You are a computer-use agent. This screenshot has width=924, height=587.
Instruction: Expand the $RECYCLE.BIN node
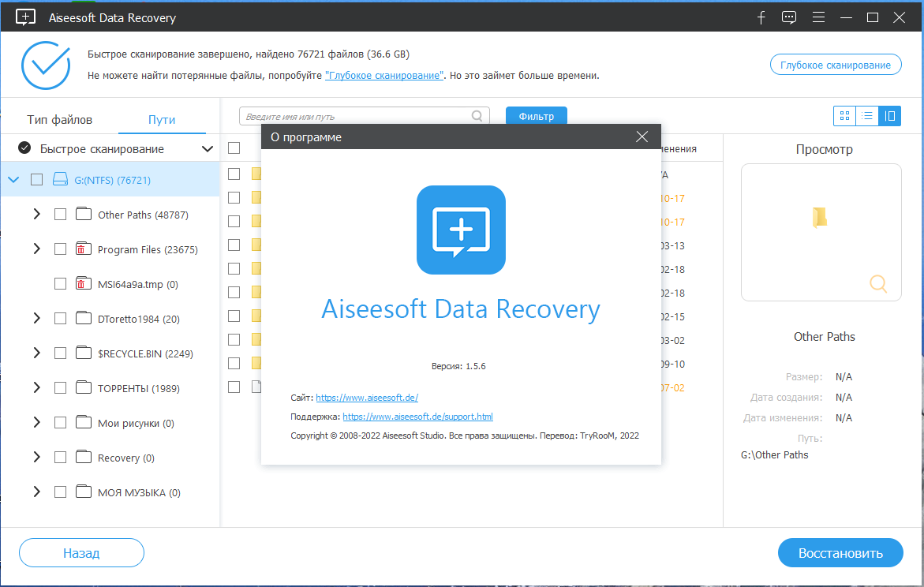point(36,353)
